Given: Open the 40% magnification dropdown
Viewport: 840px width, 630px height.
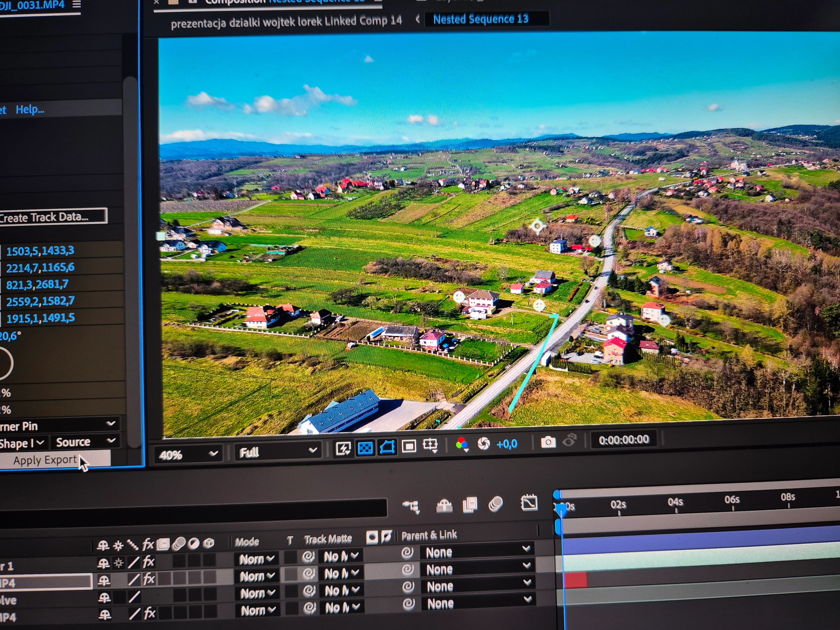Looking at the screenshot, I should point(188,454).
